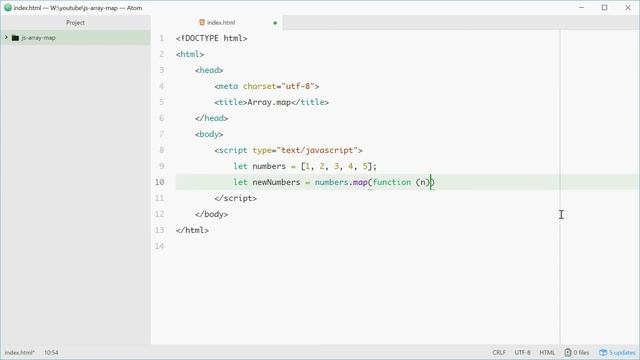Click the closing head tag on line 6

[x=211, y=118]
